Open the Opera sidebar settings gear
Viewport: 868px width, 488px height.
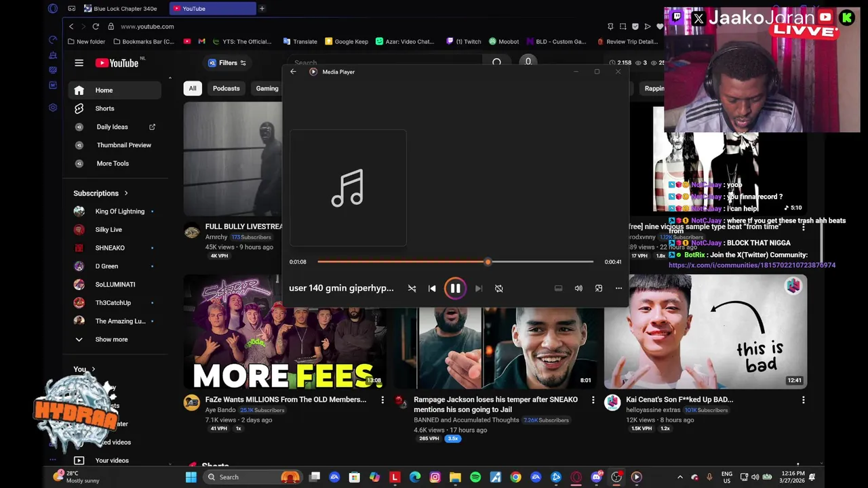53,108
